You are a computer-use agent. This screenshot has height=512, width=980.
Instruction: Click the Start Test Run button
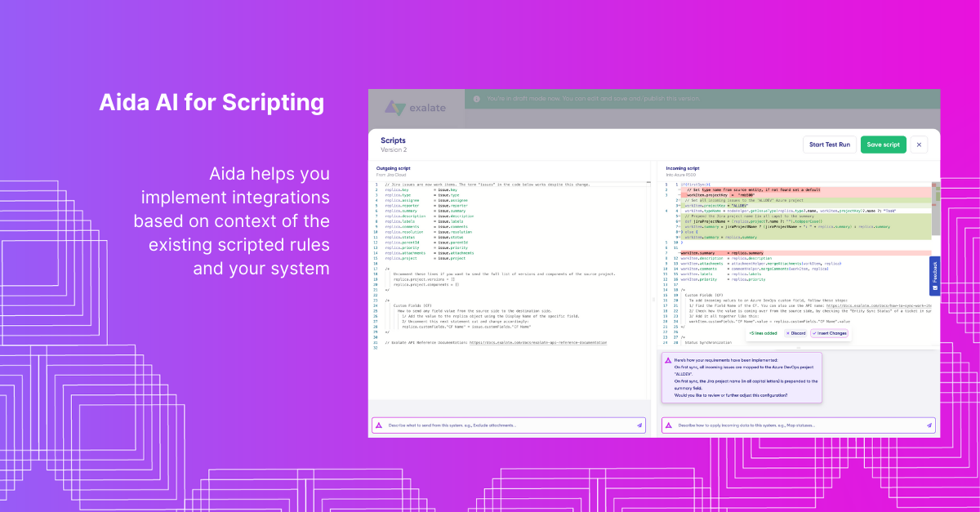click(x=830, y=145)
